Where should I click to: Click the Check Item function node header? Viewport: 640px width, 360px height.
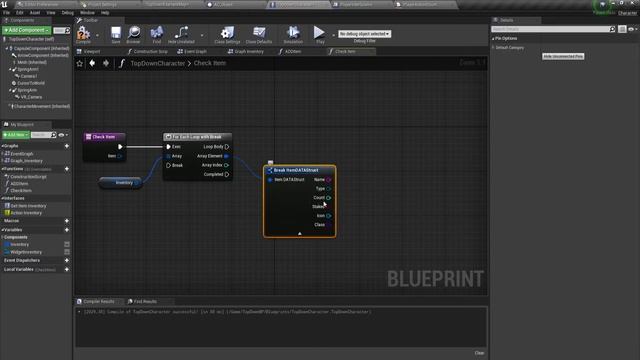104,137
